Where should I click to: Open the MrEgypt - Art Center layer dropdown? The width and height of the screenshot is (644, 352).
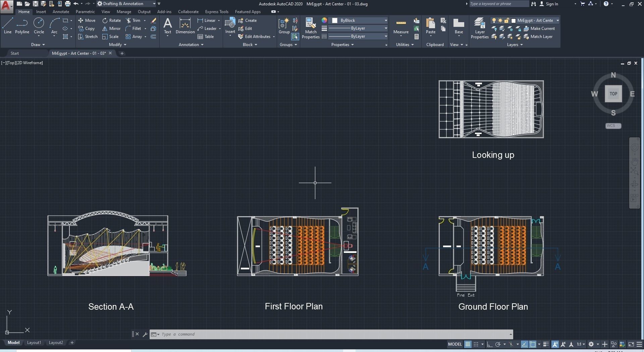[525, 20]
